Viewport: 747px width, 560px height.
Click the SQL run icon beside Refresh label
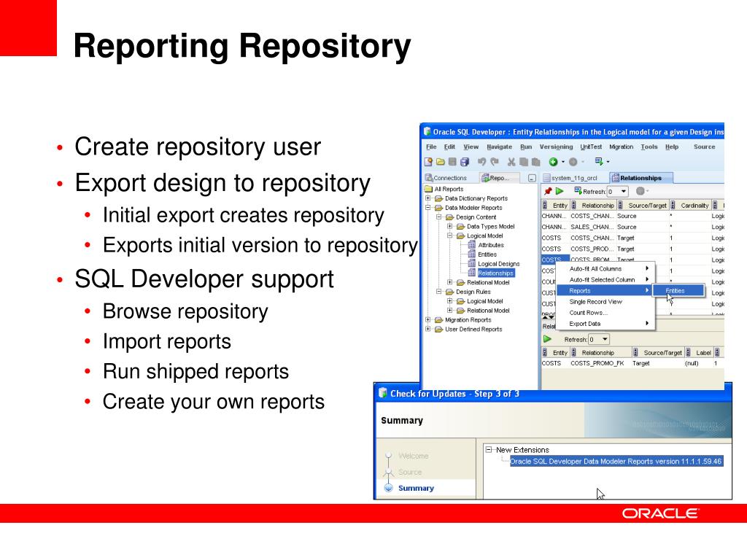(x=578, y=190)
